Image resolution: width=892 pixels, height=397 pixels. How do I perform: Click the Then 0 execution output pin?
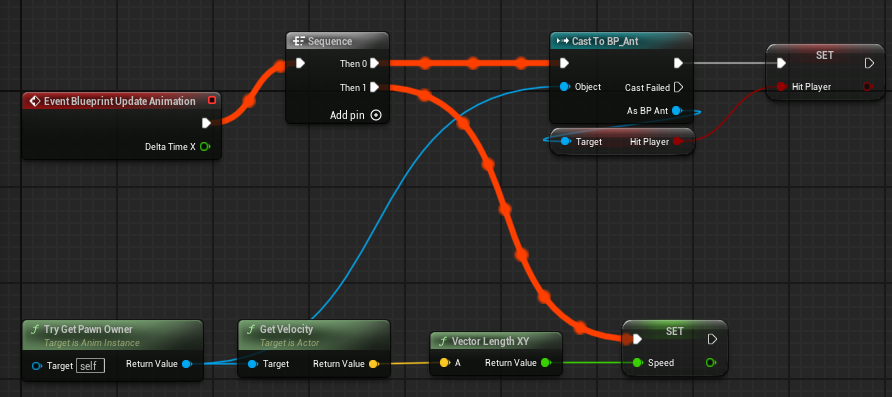(374, 64)
